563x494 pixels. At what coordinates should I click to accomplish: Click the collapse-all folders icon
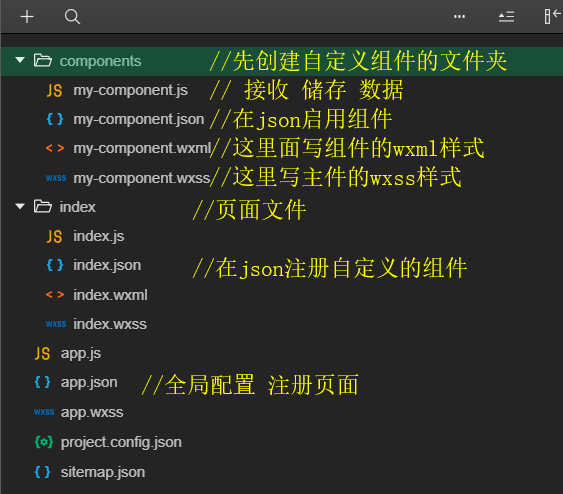[x=506, y=17]
